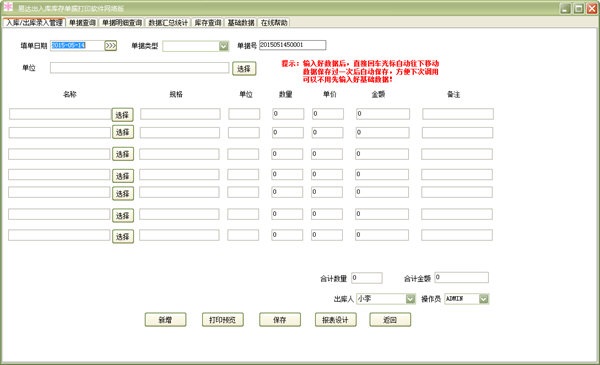Switch to the 单据查询 tab
The image size is (600, 365).
click(82, 23)
